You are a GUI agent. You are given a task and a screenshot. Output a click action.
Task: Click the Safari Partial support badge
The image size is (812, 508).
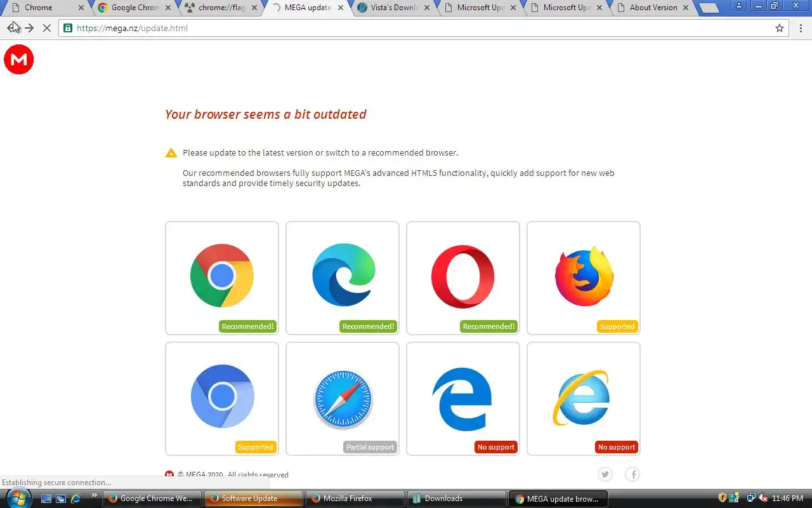370,447
